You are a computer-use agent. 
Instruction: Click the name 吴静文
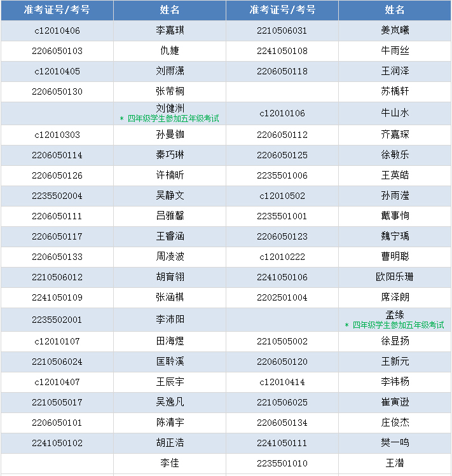click(170, 196)
